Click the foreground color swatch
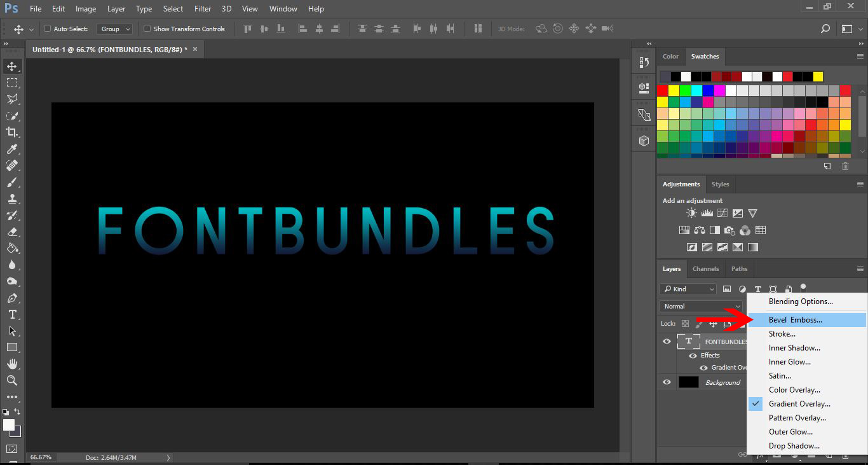Image resolution: width=868 pixels, height=465 pixels. tap(9, 425)
